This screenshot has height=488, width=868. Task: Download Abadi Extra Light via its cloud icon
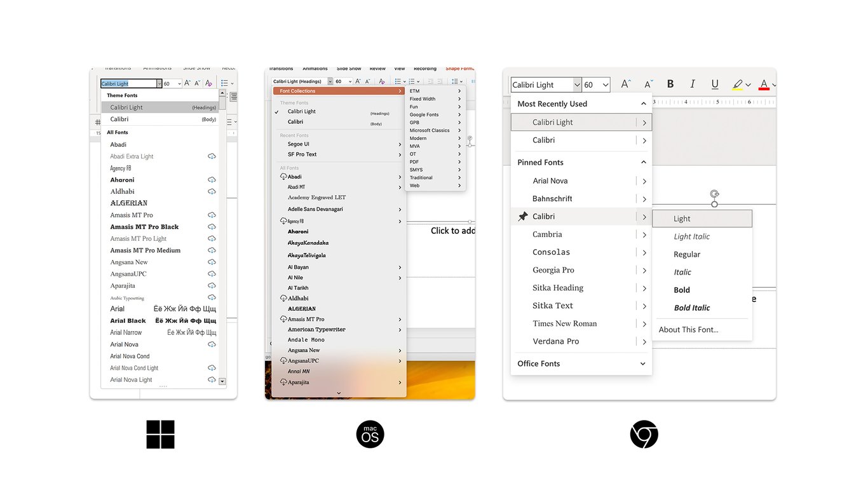coord(212,156)
